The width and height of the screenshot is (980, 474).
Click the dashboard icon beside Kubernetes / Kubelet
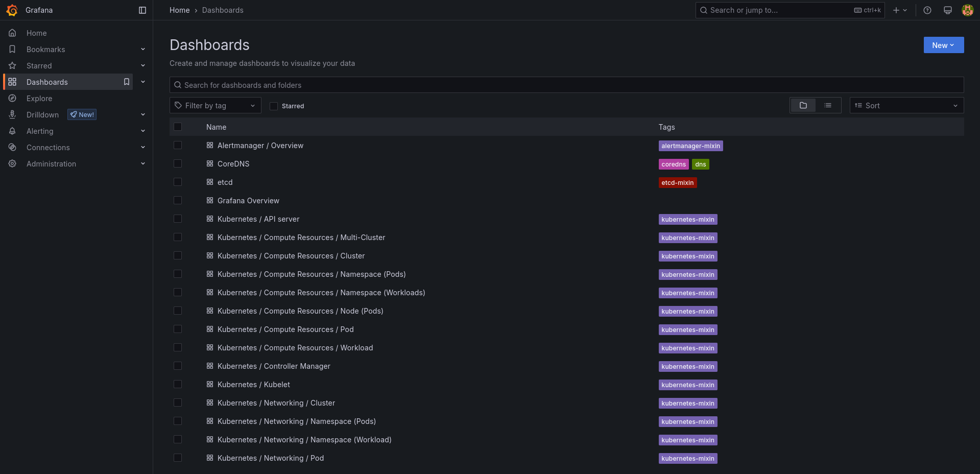coord(210,384)
